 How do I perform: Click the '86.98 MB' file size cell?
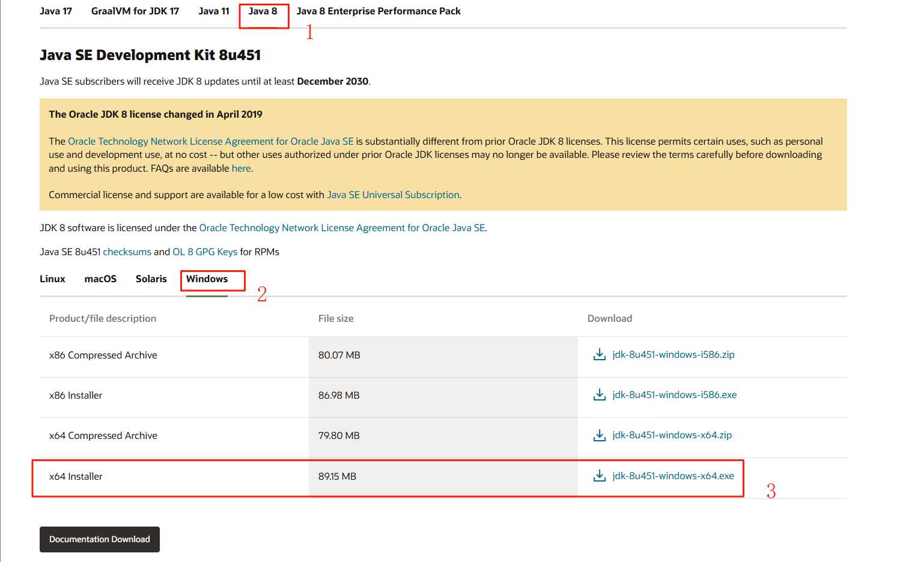pyautogui.click(x=443, y=397)
